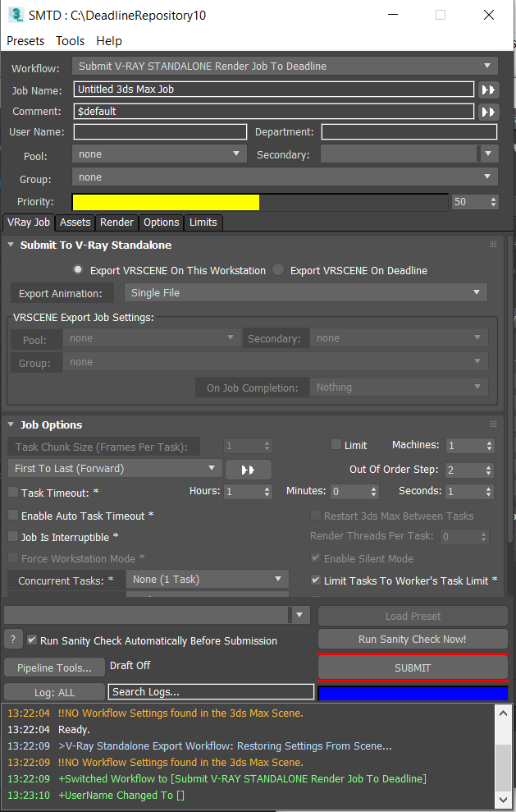Click the double-arrow button beside Job Name

click(488, 89)
